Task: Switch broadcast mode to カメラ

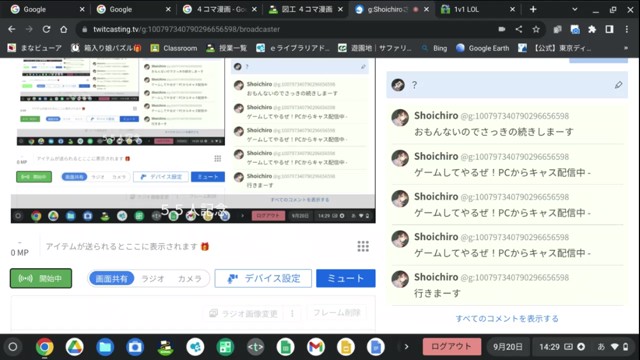Action: point(189,279)
